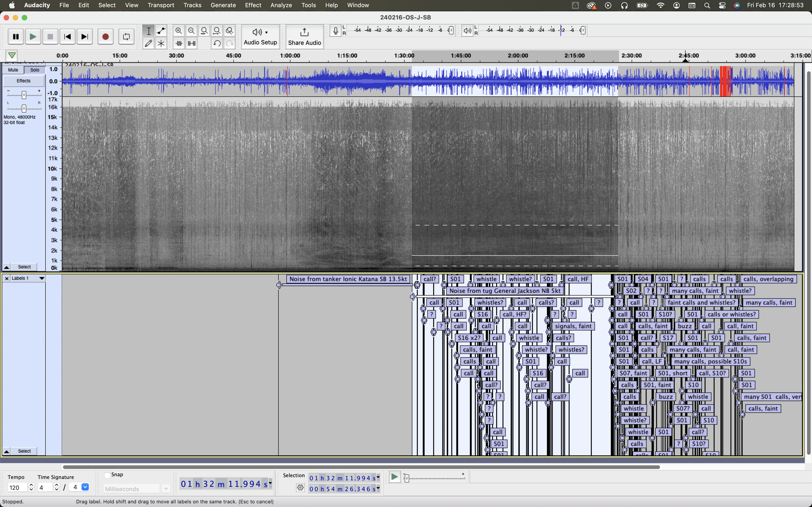Mute the audio track
This screenshot has height=507, width=812.
pos(13,70)
